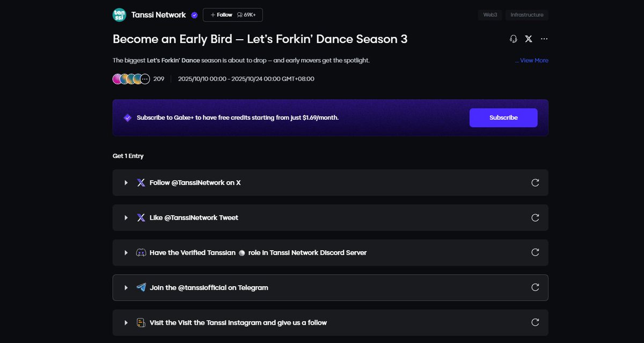
Task: Expand the Verified Tanssian Discord role task
Action: [126, 253]
